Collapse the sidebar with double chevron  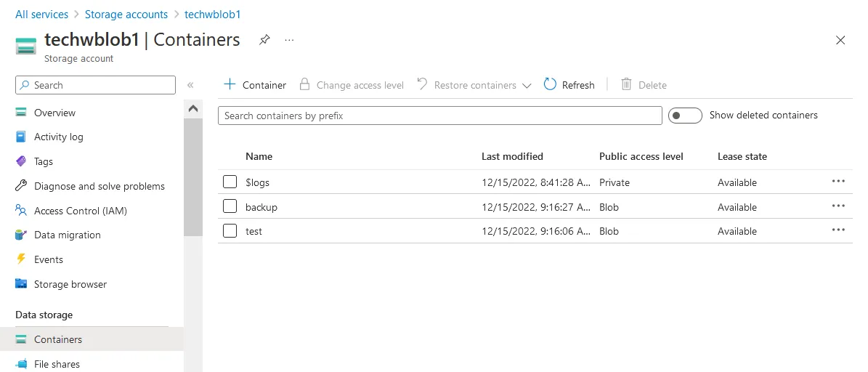coord(190,85)
